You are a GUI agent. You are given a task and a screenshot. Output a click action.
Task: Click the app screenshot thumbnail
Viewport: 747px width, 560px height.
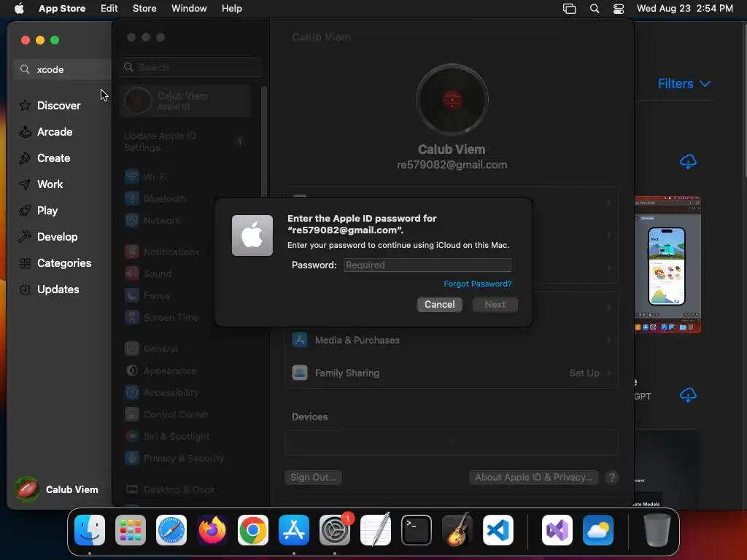(667, 265)
